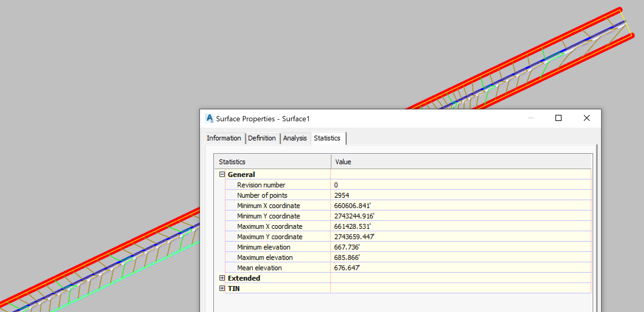
Task: Select the Revision number row
Action: (x=261, y=185)
